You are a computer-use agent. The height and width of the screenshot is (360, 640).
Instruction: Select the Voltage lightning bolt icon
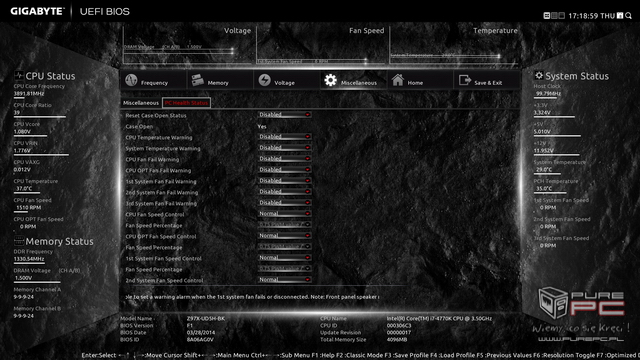click(x=264, y=80)
